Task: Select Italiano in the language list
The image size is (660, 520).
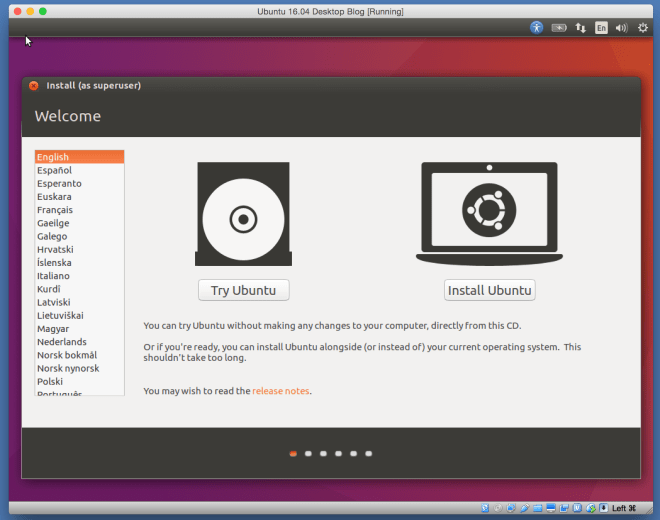Action: [55, 276]
